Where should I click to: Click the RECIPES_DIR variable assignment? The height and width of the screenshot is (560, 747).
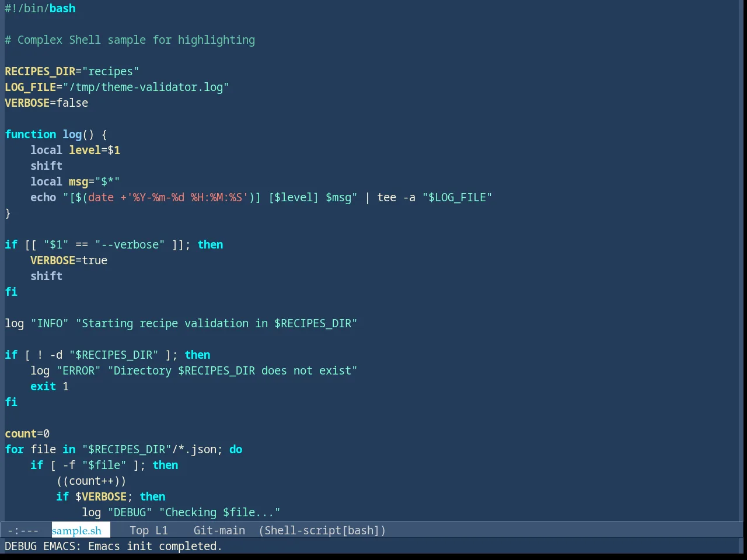72,71
